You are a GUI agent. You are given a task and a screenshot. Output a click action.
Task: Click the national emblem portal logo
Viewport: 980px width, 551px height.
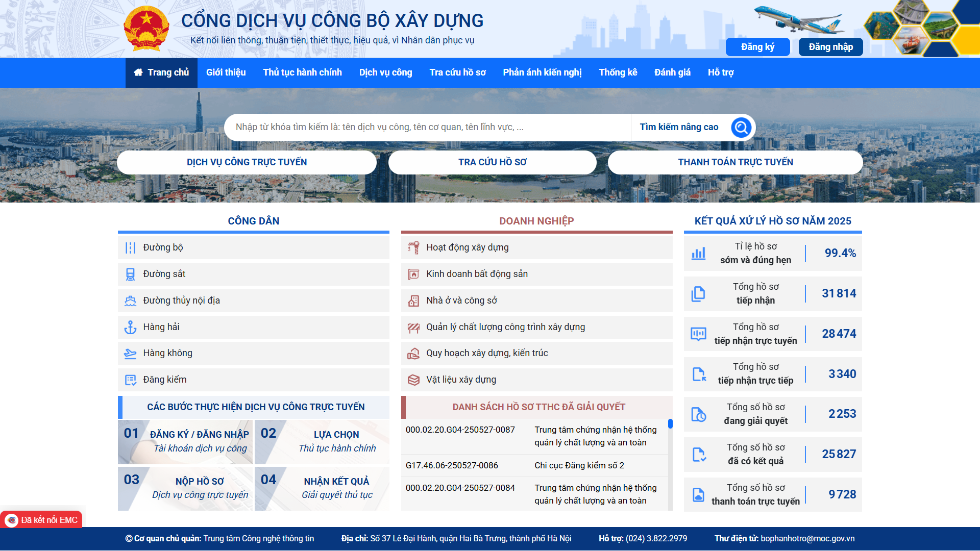coord(146,27)
